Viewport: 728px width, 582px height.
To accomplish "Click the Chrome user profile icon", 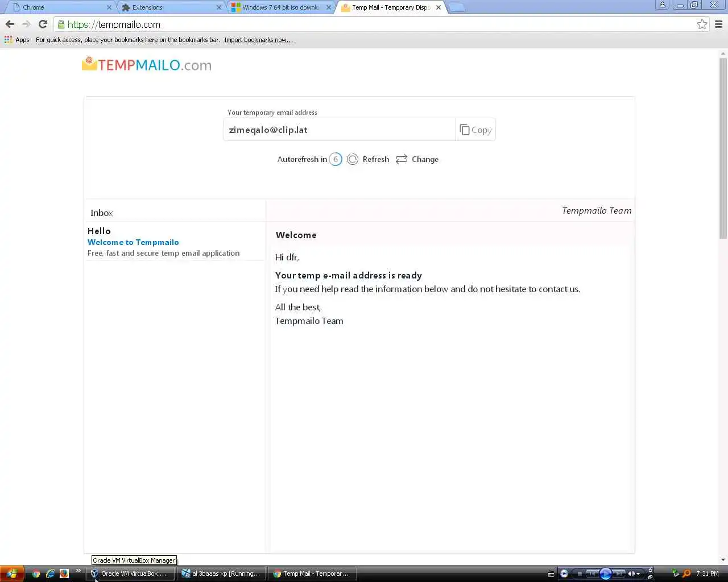I will 662,5.
